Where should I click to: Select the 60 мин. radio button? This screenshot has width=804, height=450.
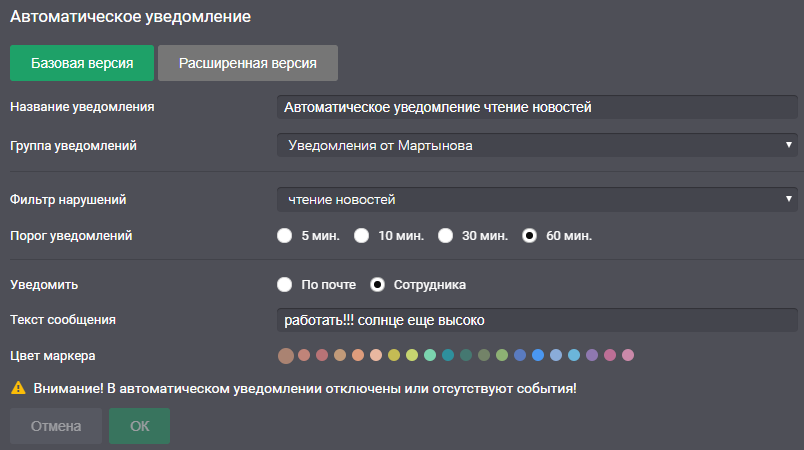pos(529,236)
